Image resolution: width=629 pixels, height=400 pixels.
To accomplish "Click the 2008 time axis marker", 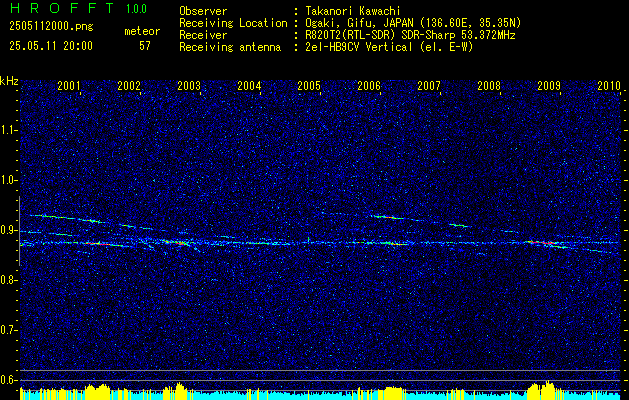I will 489,85.
